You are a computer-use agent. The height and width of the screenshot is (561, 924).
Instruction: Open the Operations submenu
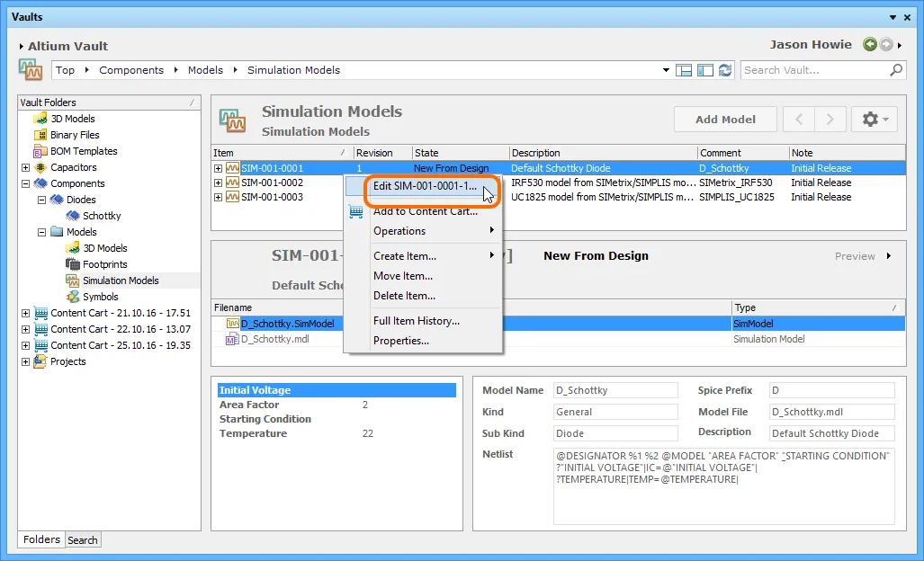(425, 231)
